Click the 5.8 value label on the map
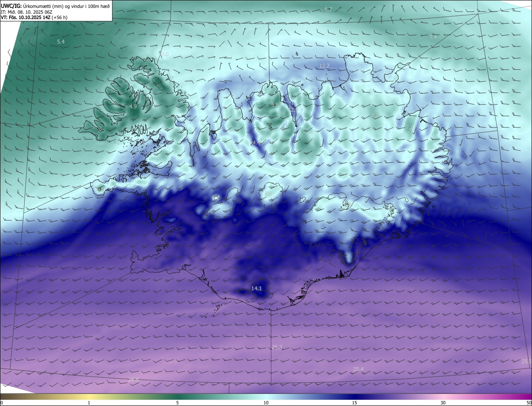532x406 pixels. click(x=274, y=105)
